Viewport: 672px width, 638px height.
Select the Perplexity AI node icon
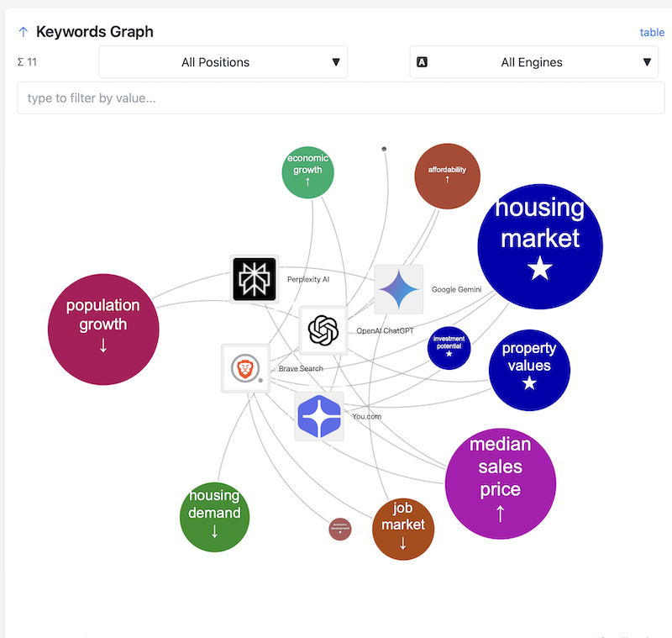254,278
